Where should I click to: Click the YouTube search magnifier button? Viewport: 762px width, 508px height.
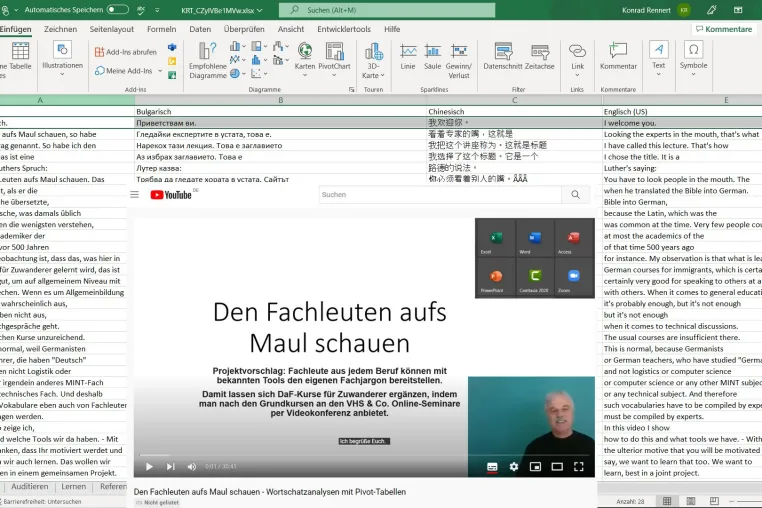pyautogui.click(x=575, y=194)
